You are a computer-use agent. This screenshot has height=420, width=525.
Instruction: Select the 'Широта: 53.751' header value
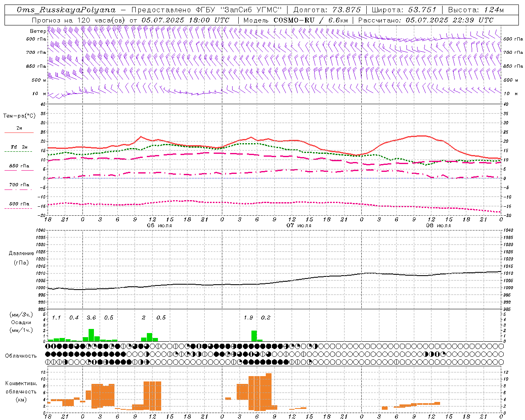point(404,10)
